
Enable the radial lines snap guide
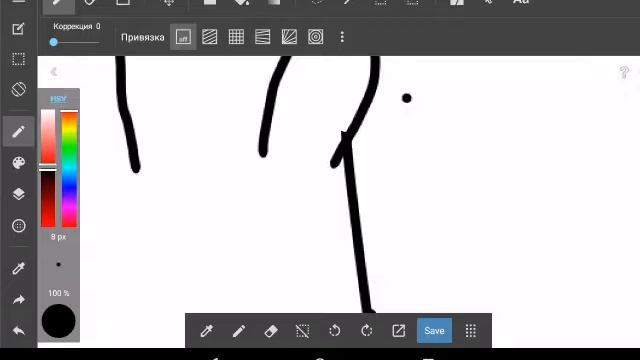click(x=289, y=37)
